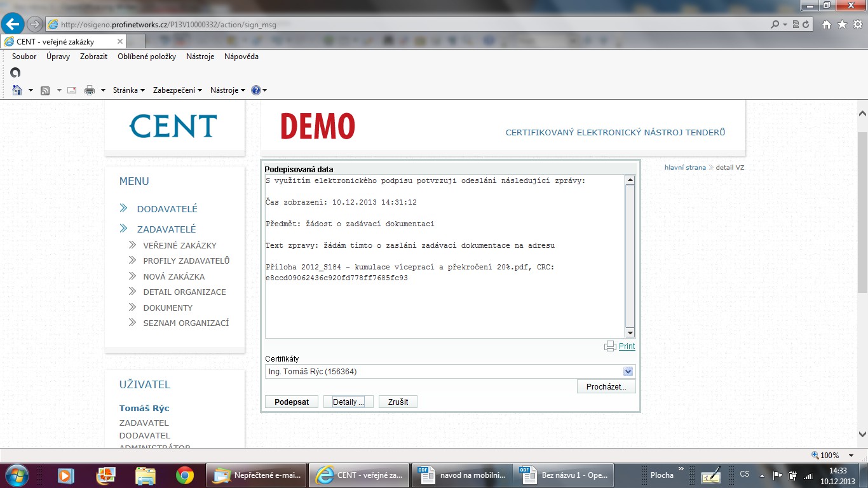Click the Detaily ... button
Viewport: 868px width, 488px height.
pyautogui.click(x=348, y=402)
